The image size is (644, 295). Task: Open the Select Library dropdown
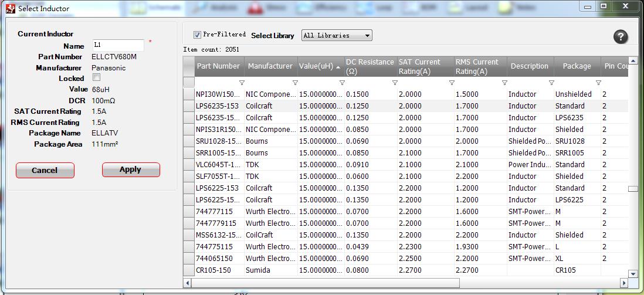(x=337, y=35)
